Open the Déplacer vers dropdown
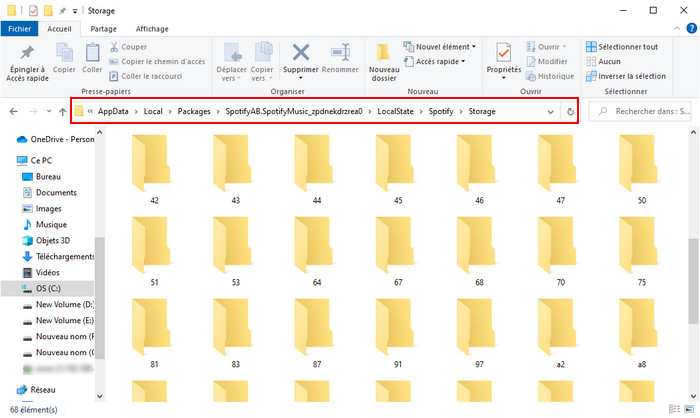 (x=233, y=60)
